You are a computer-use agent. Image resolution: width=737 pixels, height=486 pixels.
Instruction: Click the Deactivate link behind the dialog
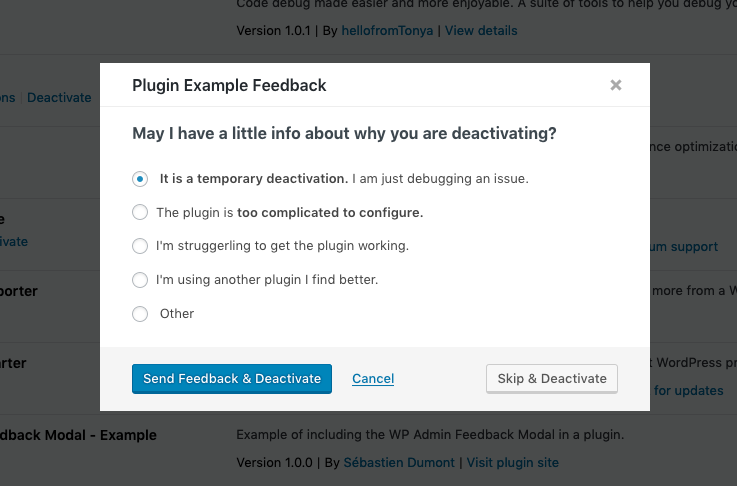pyautogui.click(x=59, y=98)
